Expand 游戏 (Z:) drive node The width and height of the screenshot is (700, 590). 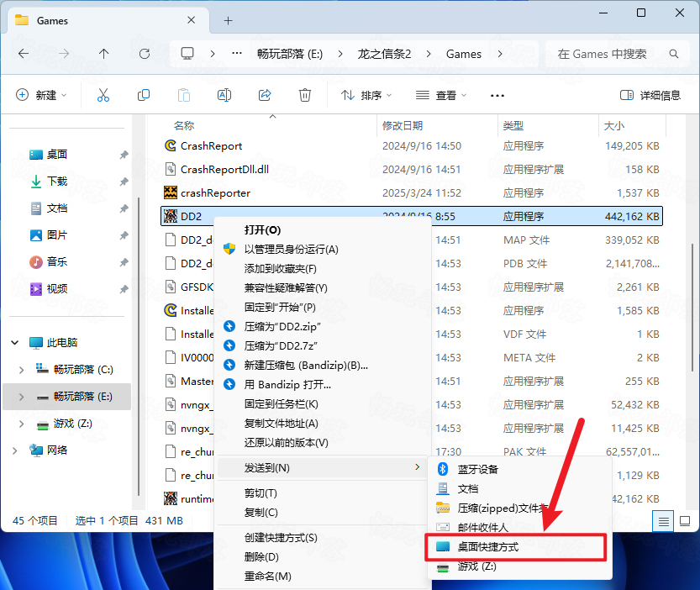[21, 424]
